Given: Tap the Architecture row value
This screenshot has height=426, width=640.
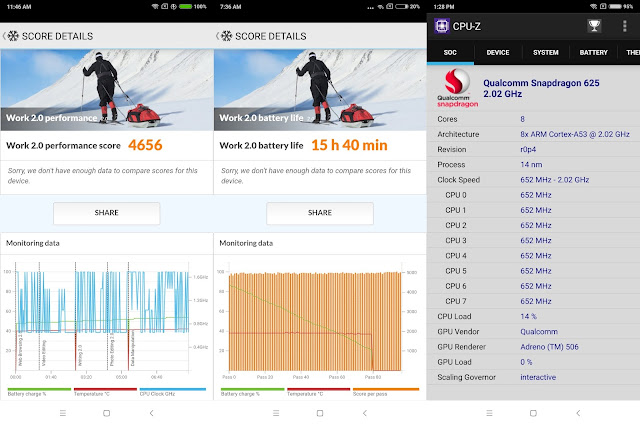Looking at the screenshot, I should [x=575, y=134].
